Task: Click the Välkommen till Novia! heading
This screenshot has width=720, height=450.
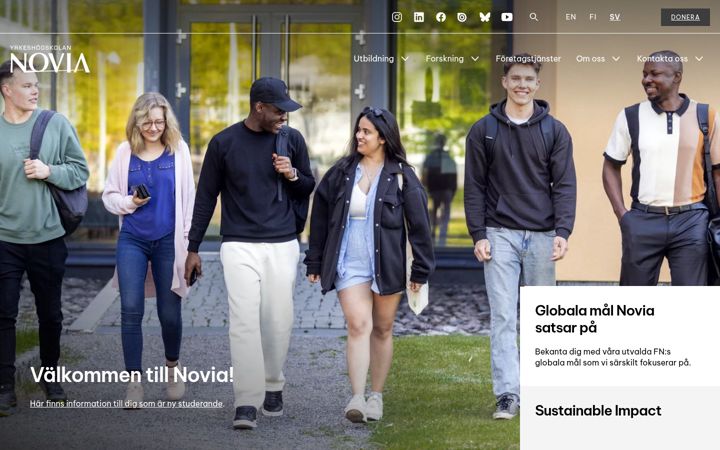Action: point(132,375)
